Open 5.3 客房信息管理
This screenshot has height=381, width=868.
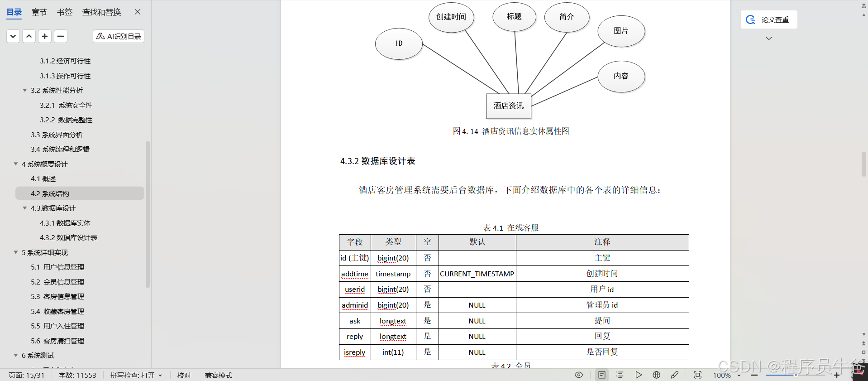(x=57, y=296)
